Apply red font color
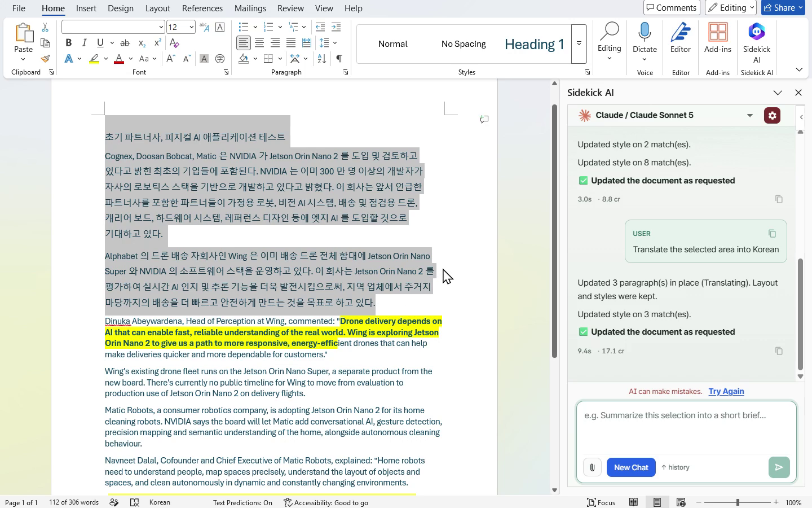 (x=119, y=59)
